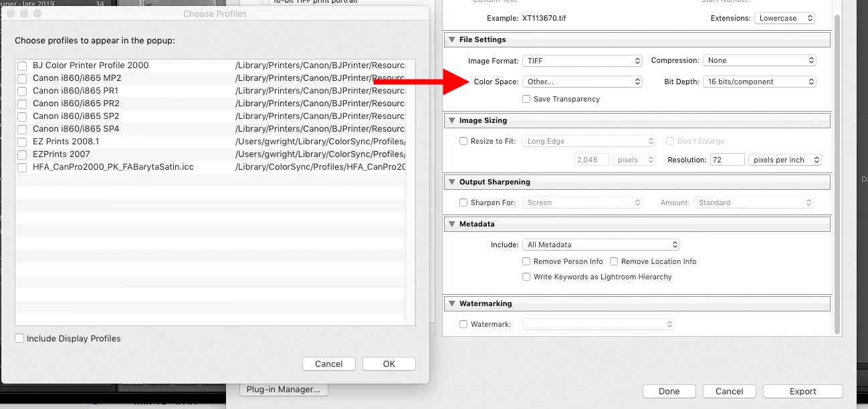868x409 pixels.
Task: Click the Export button
Action: pyautogui.click(x=802, y=392)
